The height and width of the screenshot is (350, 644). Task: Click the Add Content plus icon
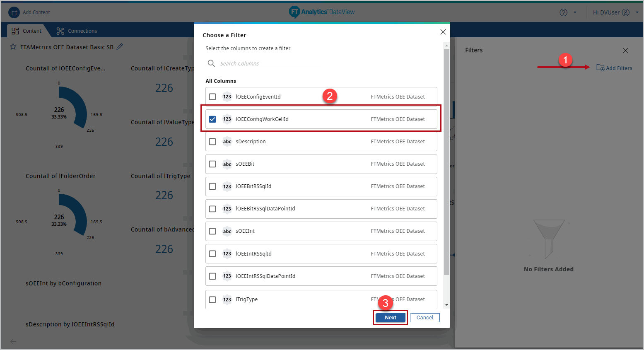click(x=14, y=12)
